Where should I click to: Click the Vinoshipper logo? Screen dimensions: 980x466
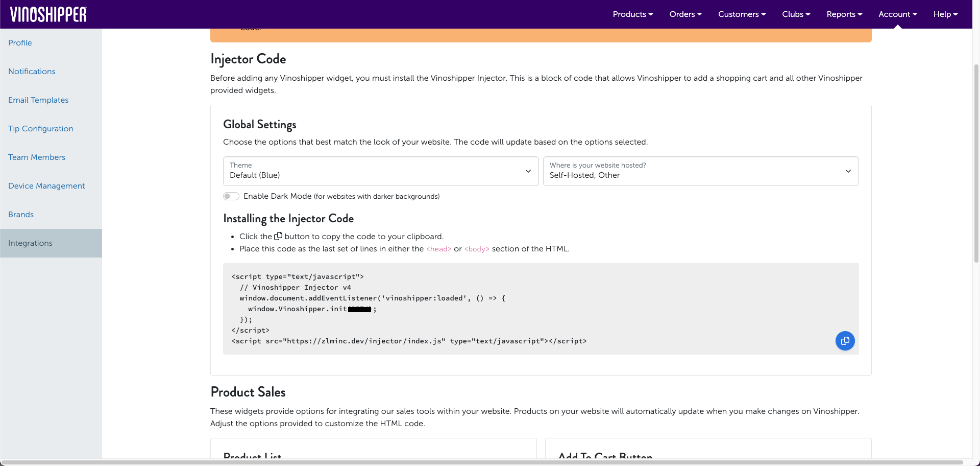48,14
